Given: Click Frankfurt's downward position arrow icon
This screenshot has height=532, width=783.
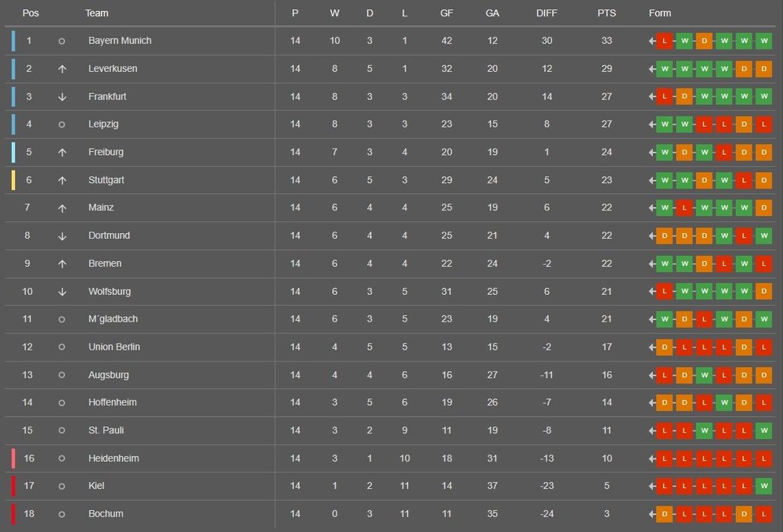Looking at the screenshot, I should (62, 97).
